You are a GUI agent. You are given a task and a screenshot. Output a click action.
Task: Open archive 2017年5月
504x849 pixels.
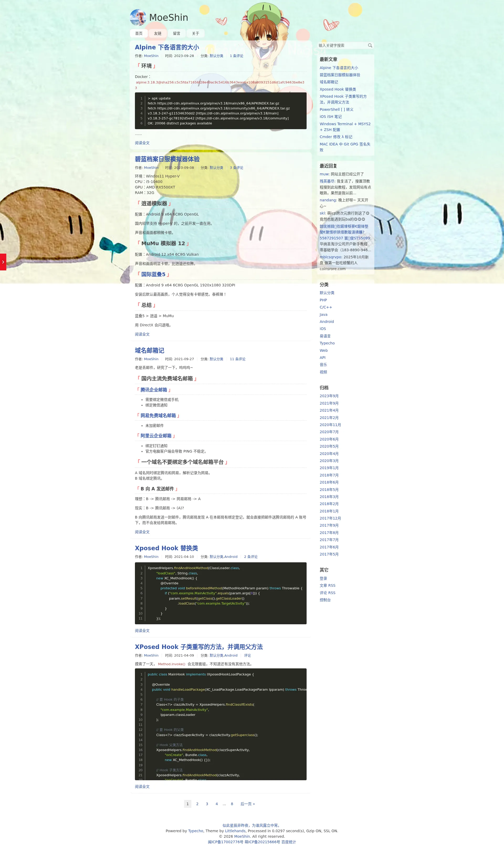click(329, 554)
